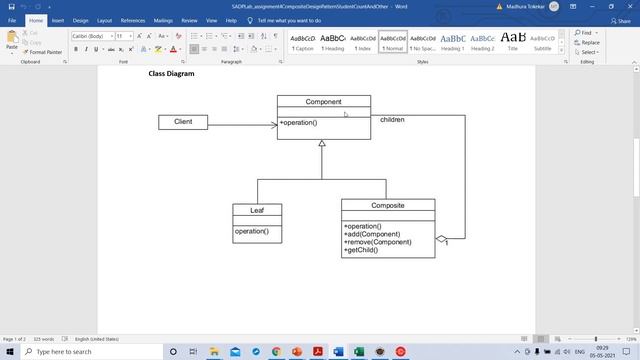Sort the selected paragraphs
The width and height of the screenshot is (640, 360).
264,36
